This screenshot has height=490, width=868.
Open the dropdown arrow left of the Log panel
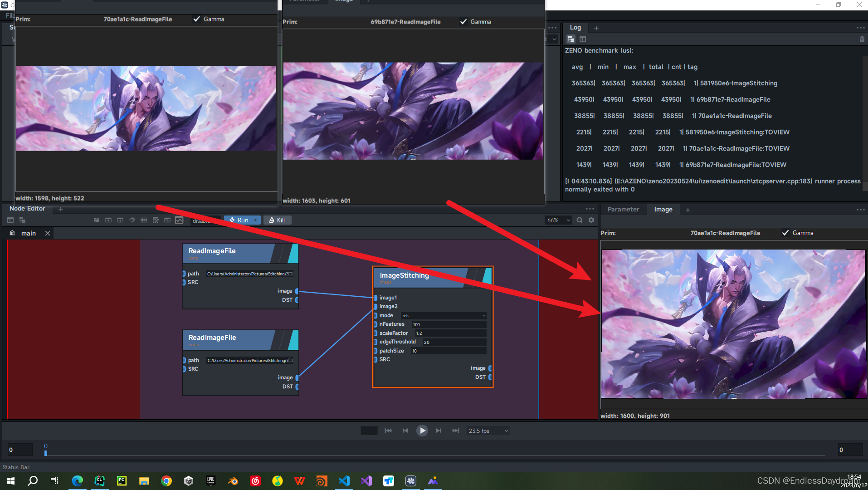tap(554, 39)
